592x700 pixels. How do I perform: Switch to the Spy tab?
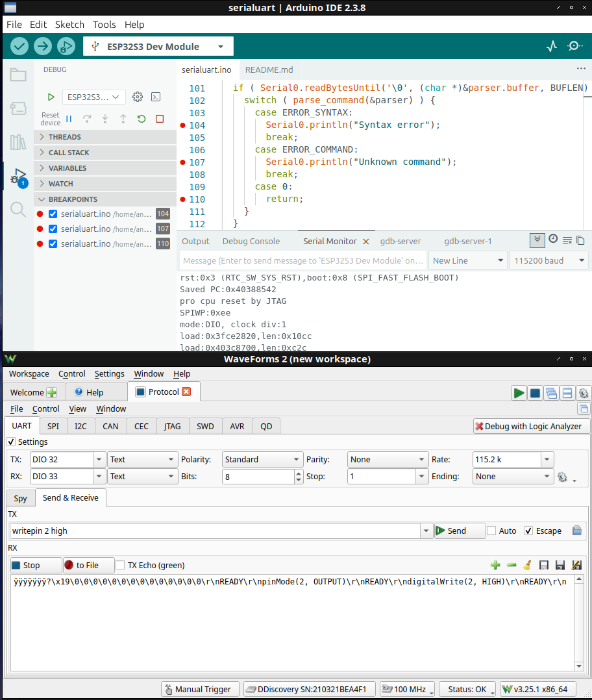coord(20,498)
